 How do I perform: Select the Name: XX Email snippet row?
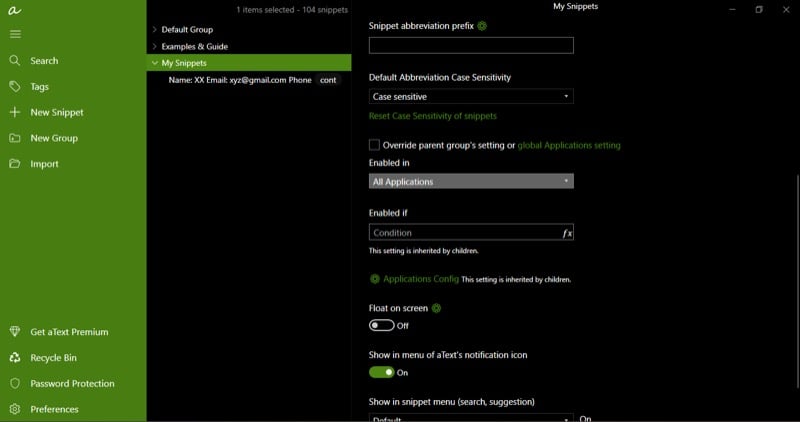[249, 80]
